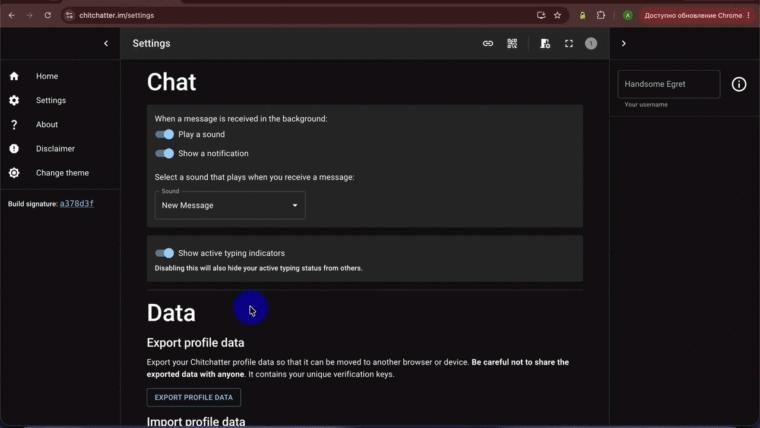Click the install app icon in address bar
Screen dimensions: 760x428
pyautogui.click(x=541, y=16)
